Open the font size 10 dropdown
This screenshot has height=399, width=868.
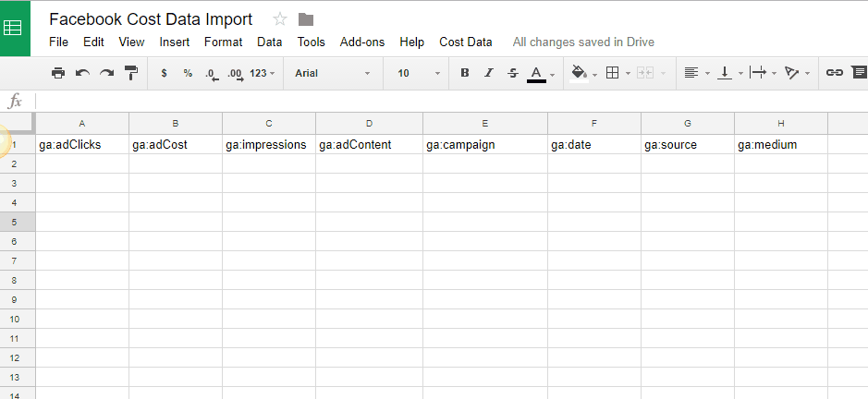[419, 73]
